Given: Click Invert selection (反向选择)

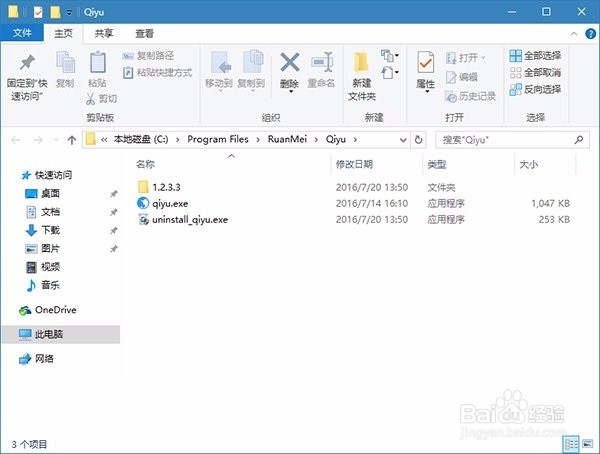Looking at the screenshot, I should click(535, 90).
